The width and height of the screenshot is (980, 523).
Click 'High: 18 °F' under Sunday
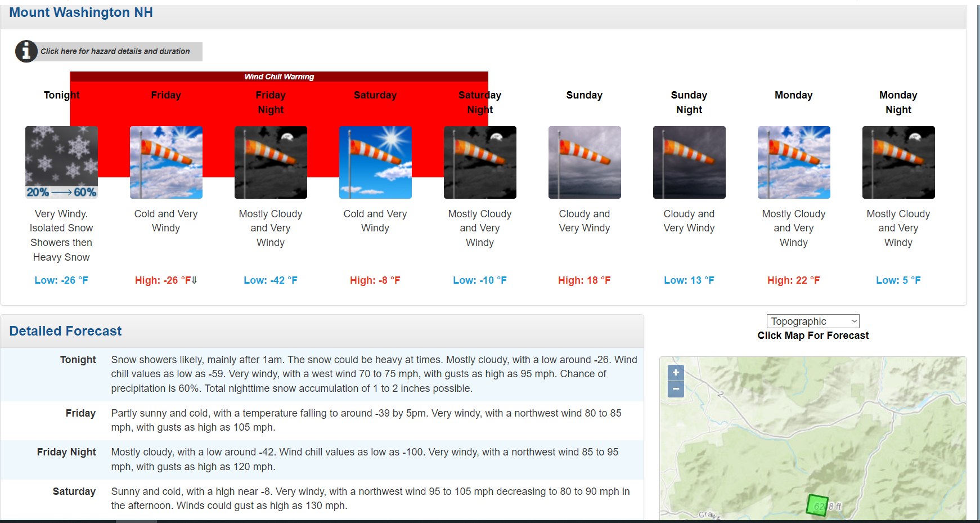pos(585,280)
